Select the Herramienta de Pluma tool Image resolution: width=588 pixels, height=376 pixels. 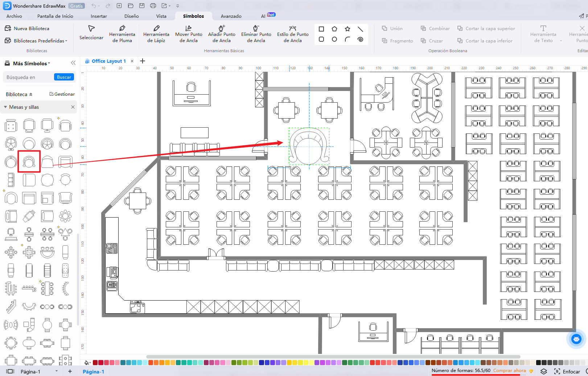(x=122, y=34)
